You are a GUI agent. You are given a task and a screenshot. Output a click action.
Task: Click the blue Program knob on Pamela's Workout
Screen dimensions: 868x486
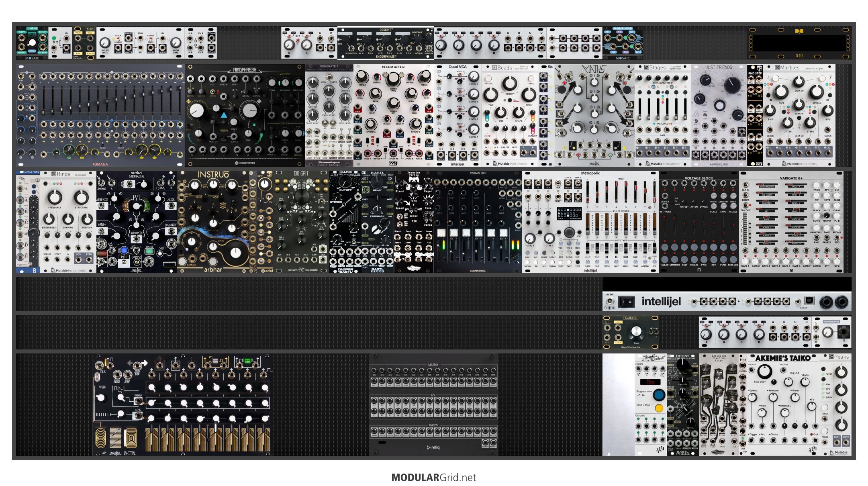[x=659, y=394]
